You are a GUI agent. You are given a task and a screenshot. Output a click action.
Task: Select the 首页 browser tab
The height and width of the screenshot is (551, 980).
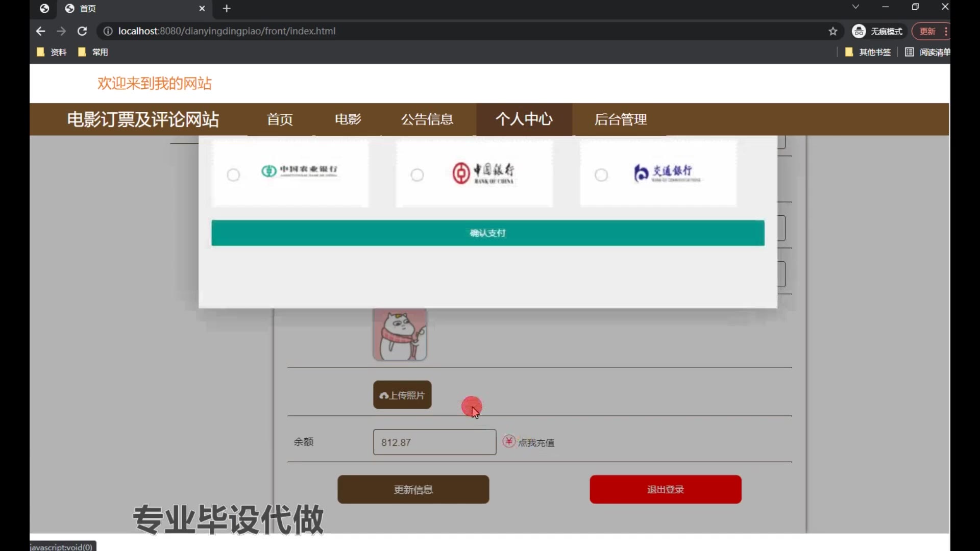(x=135, y=9)
